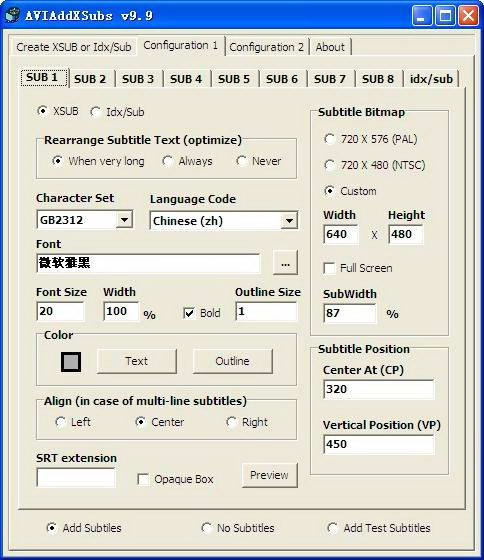Expand the Character Set GB2312 dropdown
Screen dimensions: 484x560
(x=124, y=219)
